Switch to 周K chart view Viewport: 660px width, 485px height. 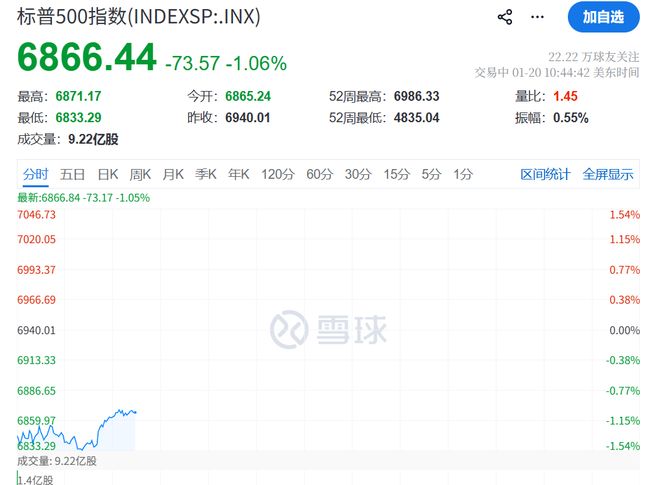[140, 174]
